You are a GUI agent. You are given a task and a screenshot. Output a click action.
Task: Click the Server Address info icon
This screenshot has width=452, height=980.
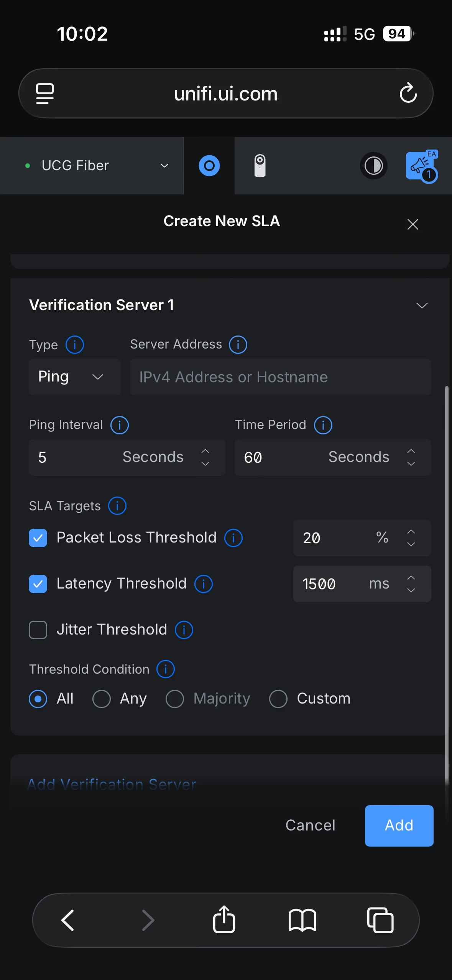[238, 345]
